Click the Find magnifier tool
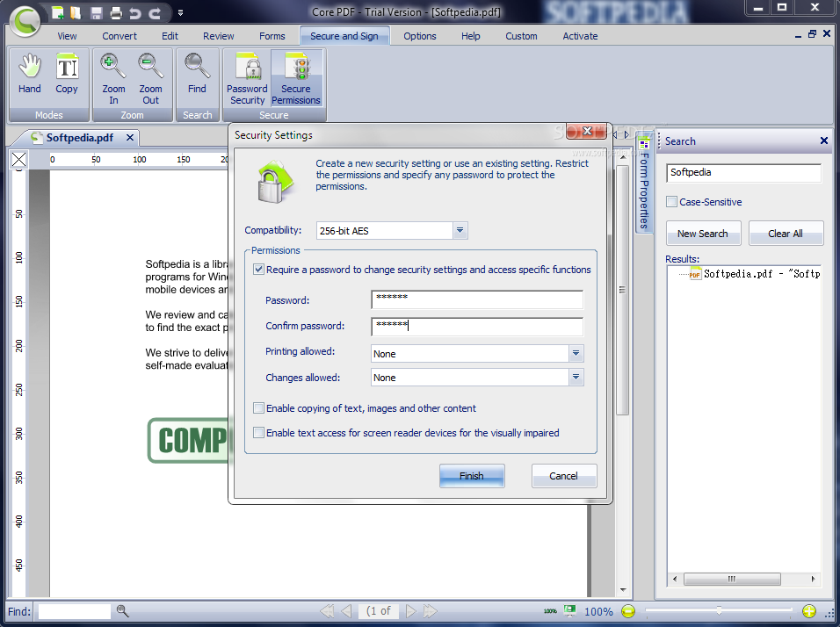This screenshot has width=840, height=627. [x=197, y=75]
